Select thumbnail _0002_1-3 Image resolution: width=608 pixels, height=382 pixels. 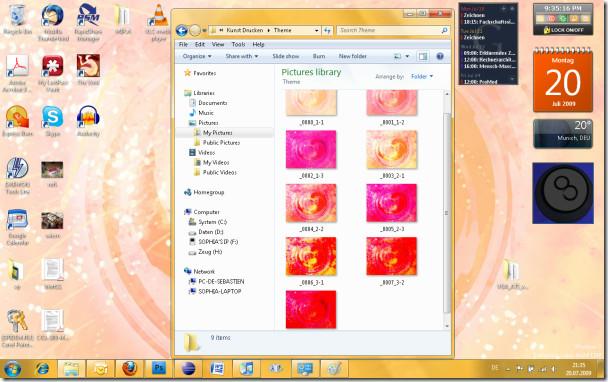point(311,154)
